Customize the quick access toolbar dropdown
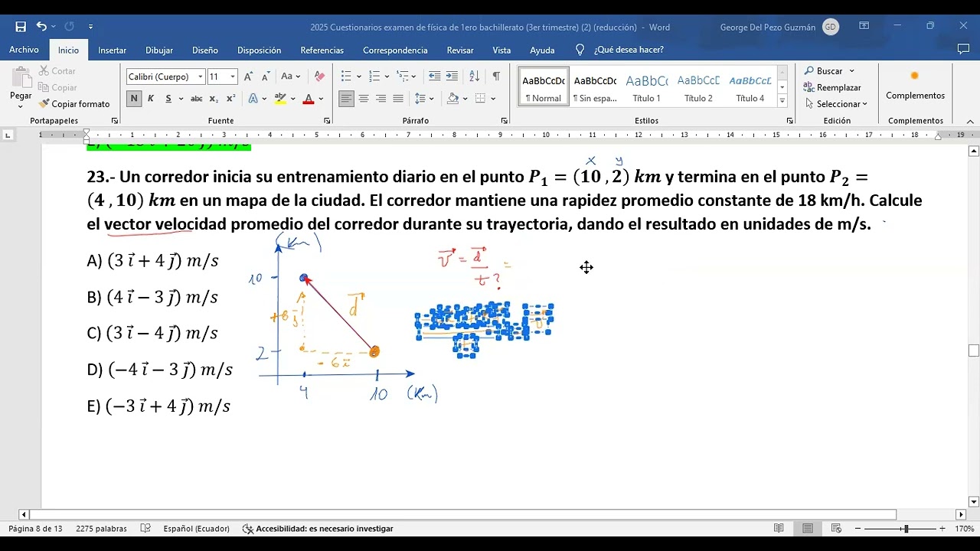980x551 pixels. [90, 27]
